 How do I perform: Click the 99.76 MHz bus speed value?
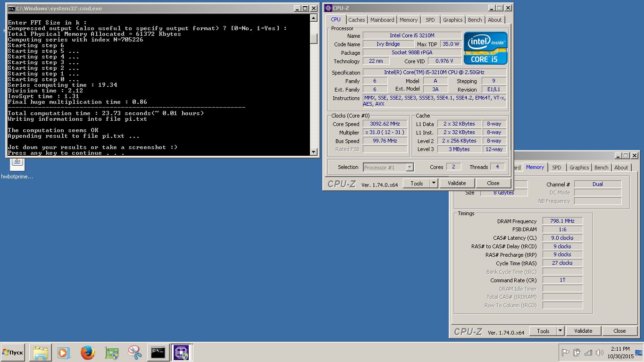click(385, 141)
